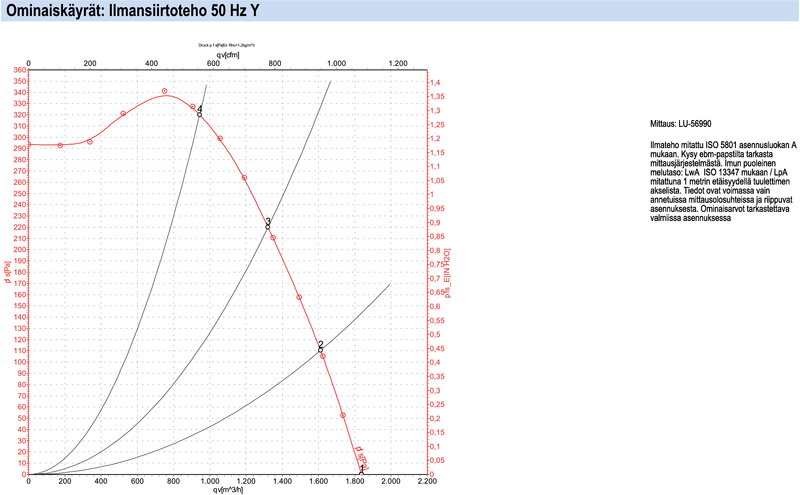The width and height of the screenshot is (800, 495).
Task: Click the 360 value on left pressure axis
Action: [x=19, y=70]
